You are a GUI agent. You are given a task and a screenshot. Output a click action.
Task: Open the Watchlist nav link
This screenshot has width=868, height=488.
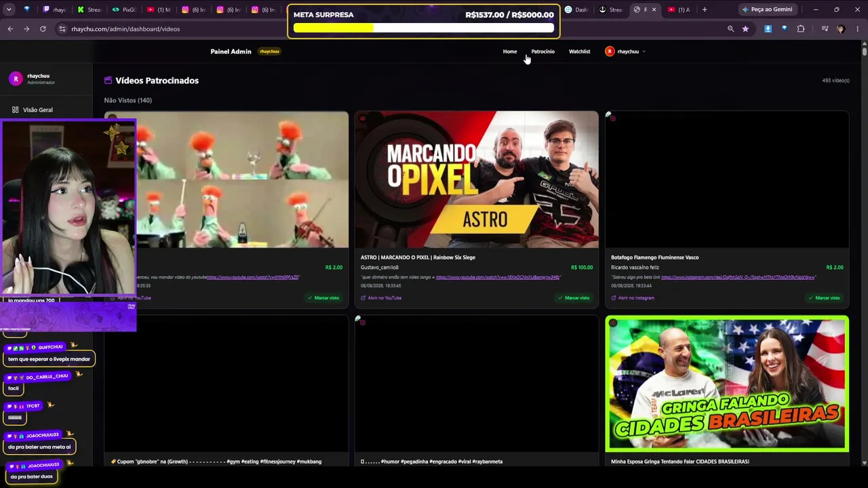(x=579, y=52)
